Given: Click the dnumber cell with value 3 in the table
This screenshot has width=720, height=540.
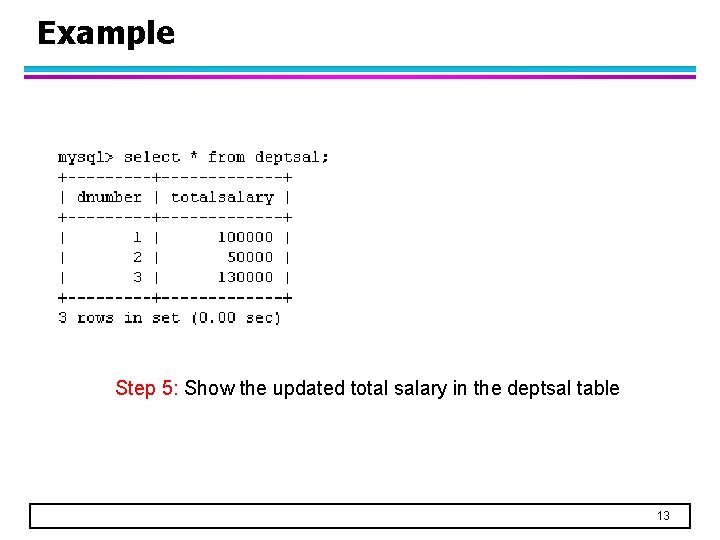Looking at the screenshot, I should (137, 277).
